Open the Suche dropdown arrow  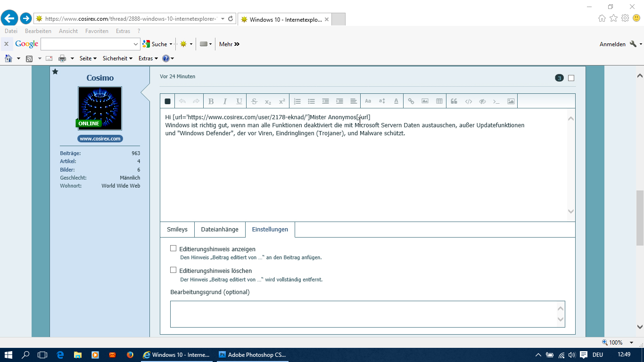pos(171,44)
